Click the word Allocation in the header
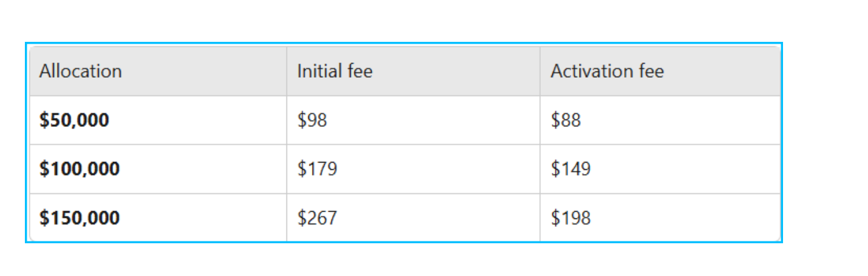Screen dimensions: 868x276 (81, 71)
